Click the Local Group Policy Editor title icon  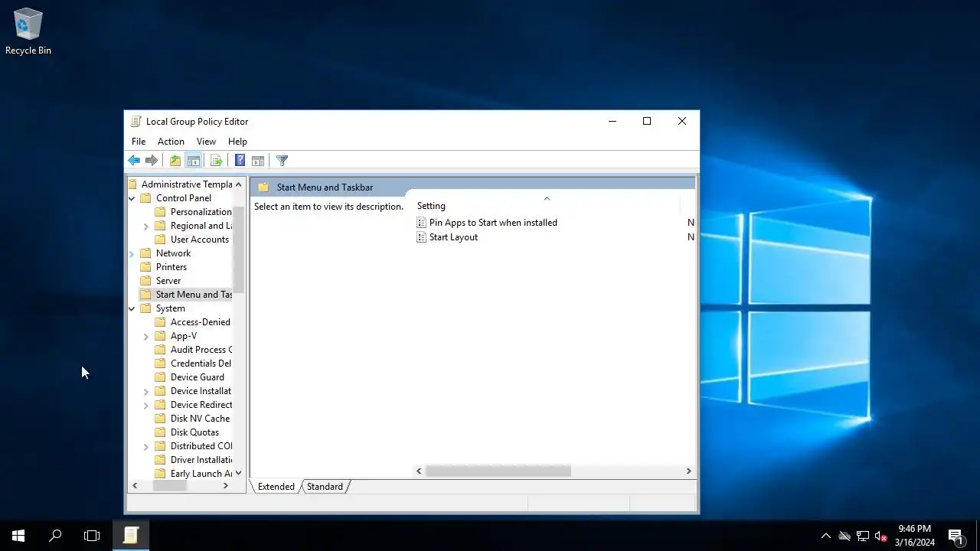point(136,122)
